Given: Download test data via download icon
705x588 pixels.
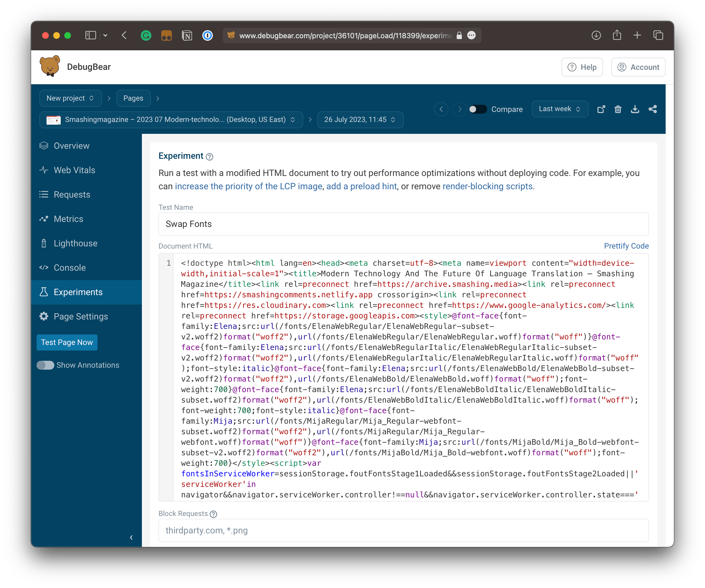Looking at the screenshot, I should pos(635,109).
